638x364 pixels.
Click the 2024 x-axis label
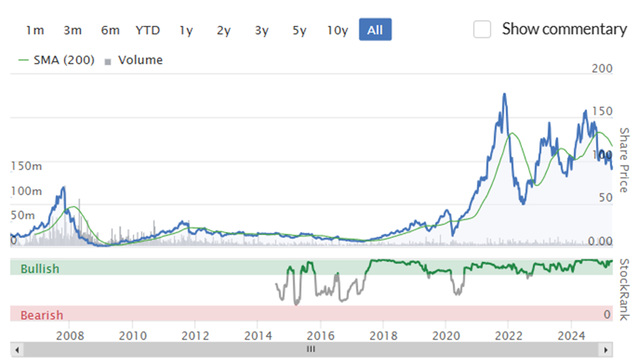[x=571, y=336]
